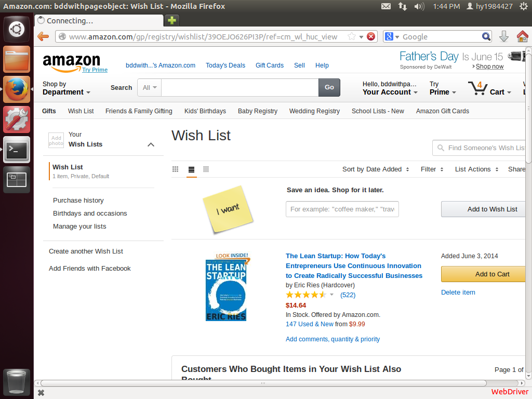Open a new Firefox tab with the plus button
532x399 pixels.
[x=172, y=20]
